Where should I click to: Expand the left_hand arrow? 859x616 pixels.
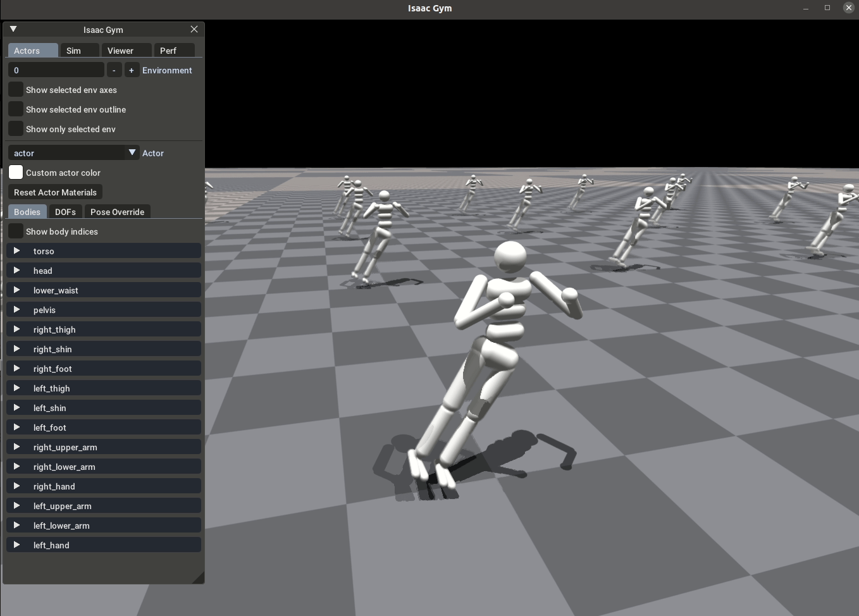tap(17, 545)
